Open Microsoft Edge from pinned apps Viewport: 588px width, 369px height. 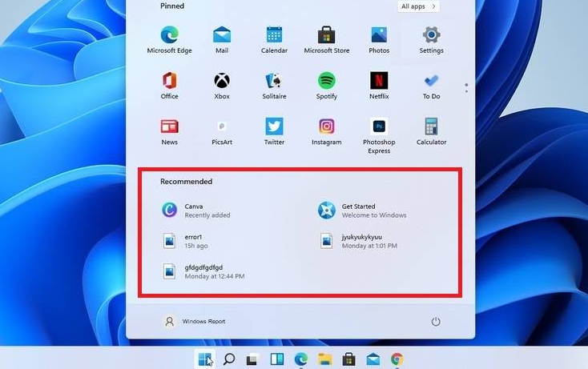170,39
